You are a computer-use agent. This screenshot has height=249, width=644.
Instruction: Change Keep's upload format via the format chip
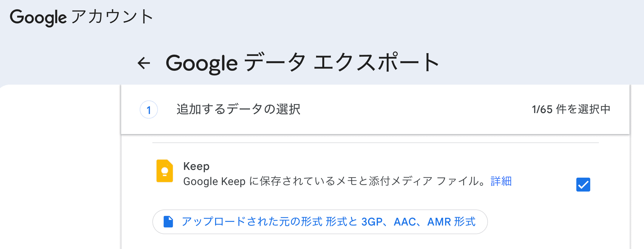pyautogui.click(x=320, y=222)
